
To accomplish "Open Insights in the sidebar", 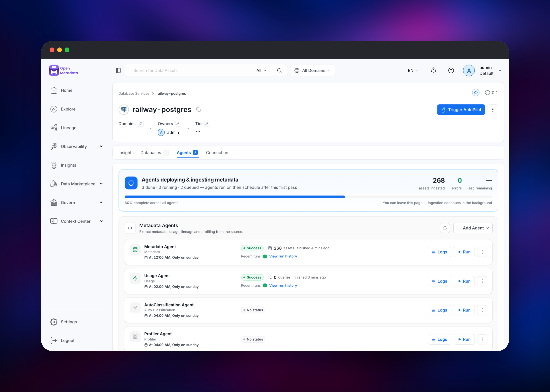I will point(63,165).
